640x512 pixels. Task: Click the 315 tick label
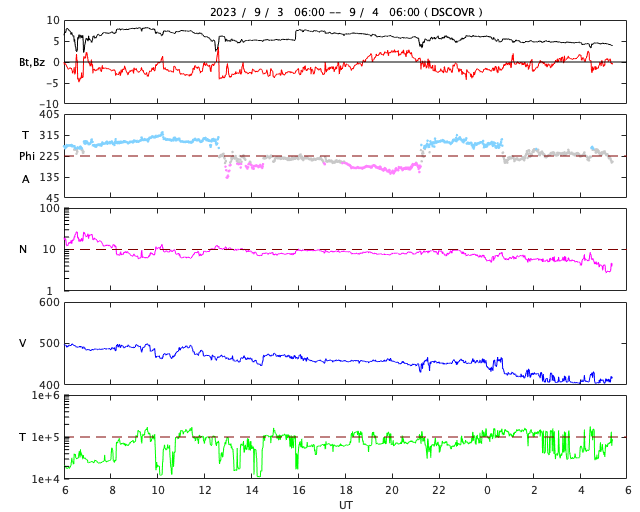(49, 135)
